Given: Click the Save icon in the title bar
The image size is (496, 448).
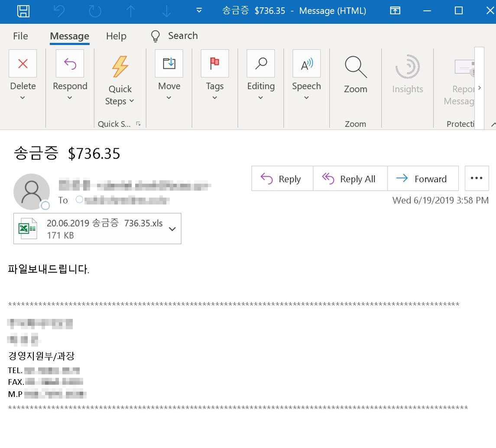Looking at the screenshot, I should click(23, 11).
